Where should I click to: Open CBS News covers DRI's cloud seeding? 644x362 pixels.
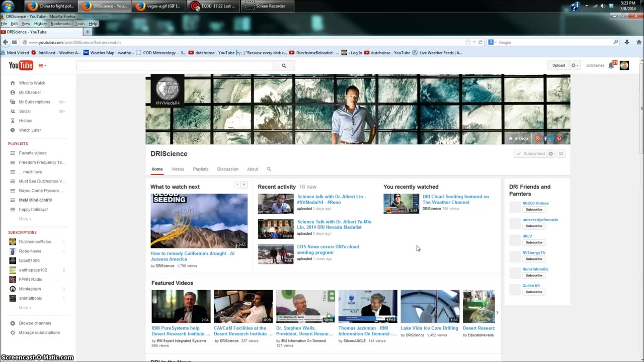click(328, 249)
